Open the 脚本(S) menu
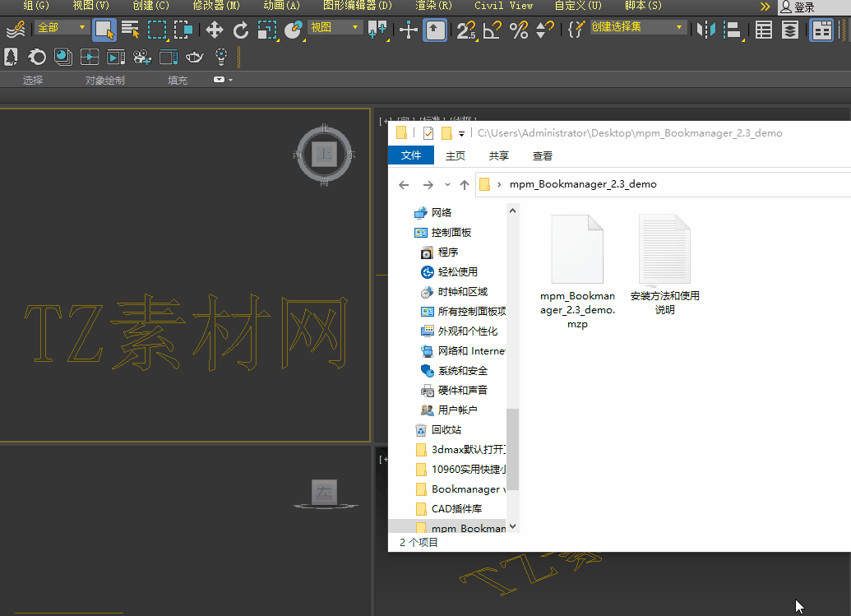Viewport: 851px width, 616px height. click(643, 6)
